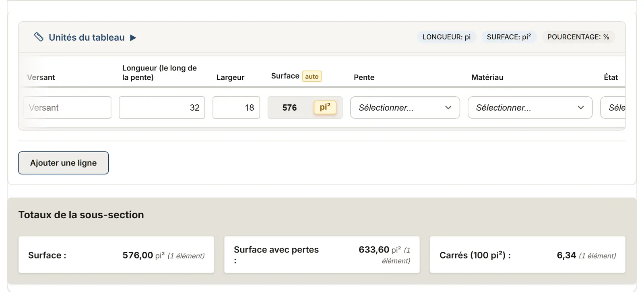This screenshot has width=644, height=292.
Task: Expand the Unités du tableau triangle
Action: click(x=133, y=37)
